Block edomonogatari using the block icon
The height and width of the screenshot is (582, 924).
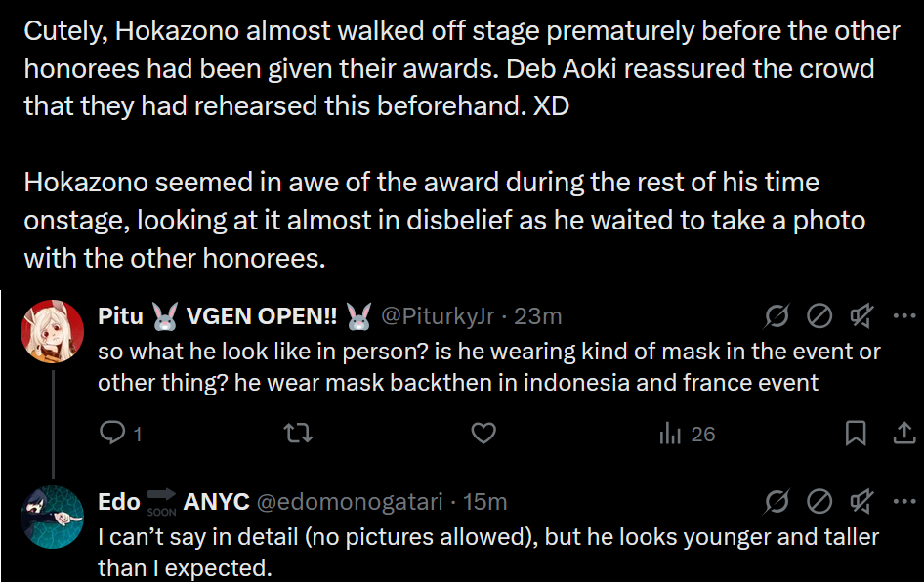coord(819,502)
